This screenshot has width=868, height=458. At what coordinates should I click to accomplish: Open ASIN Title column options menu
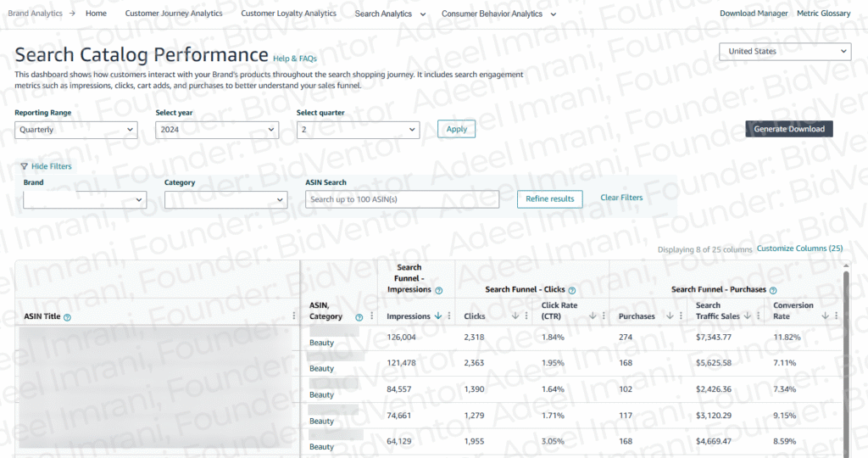coord(294,316)
